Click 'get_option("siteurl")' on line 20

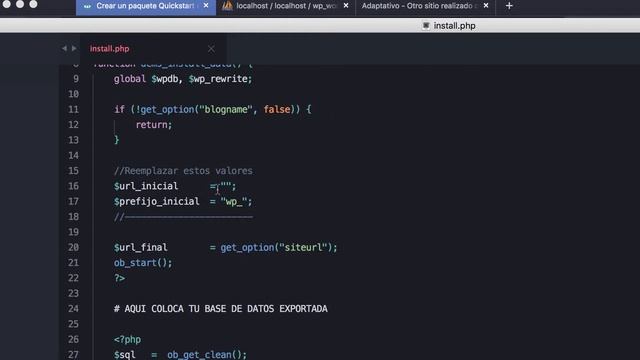coord(276,247)
